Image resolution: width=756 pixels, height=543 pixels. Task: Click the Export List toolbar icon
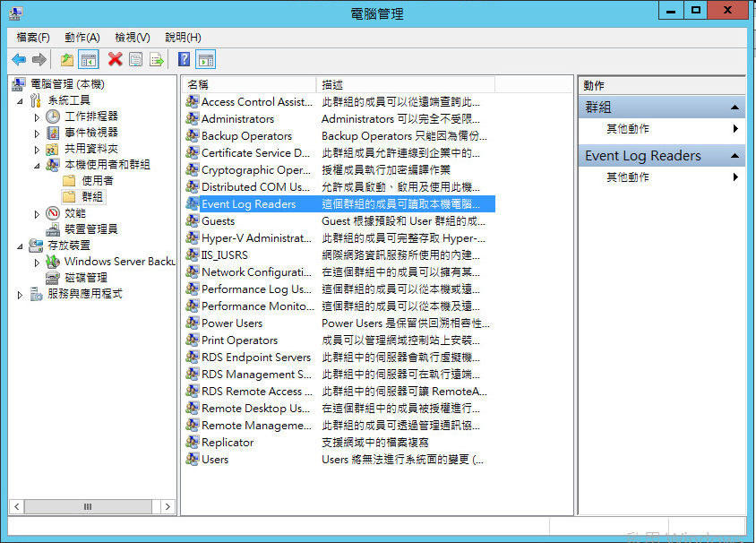pos(157,60)
